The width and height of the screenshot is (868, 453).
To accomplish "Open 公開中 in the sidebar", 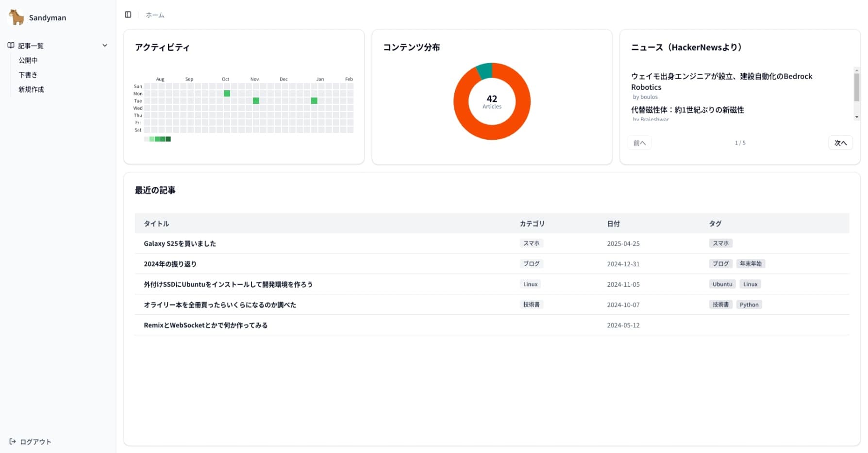I will [28, 60].
